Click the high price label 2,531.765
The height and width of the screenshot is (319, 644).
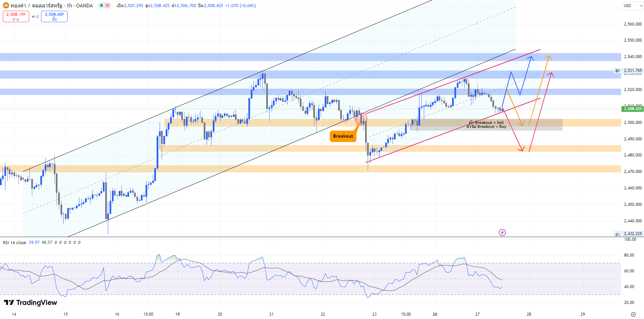633,71
